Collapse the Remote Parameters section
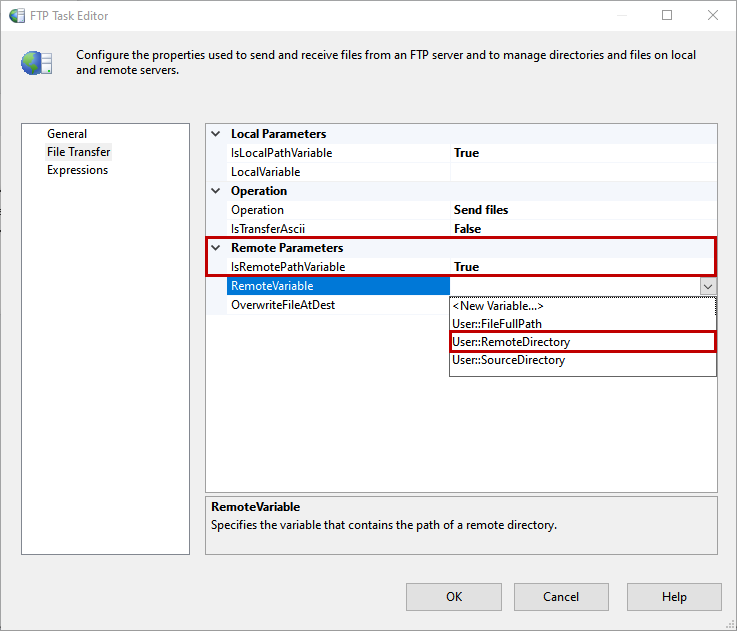The width and height of the screenshot is (737, 631). pos(215,248)
